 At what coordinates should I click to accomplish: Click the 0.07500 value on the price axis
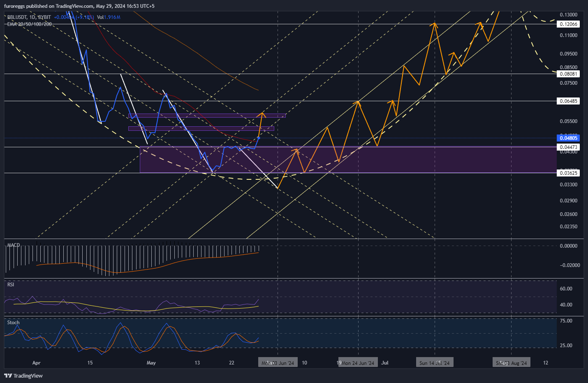[569, 83]
